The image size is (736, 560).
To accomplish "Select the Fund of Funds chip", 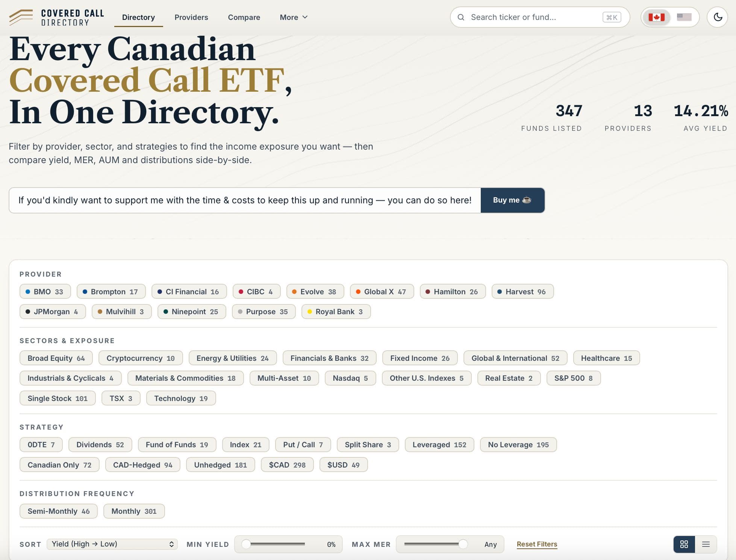I will (x=177, y=445).
